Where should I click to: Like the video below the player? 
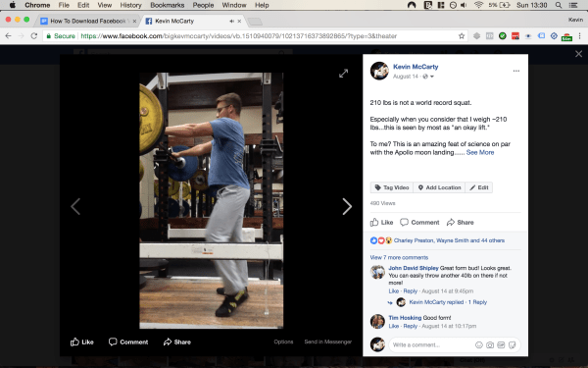click(82, 342)
